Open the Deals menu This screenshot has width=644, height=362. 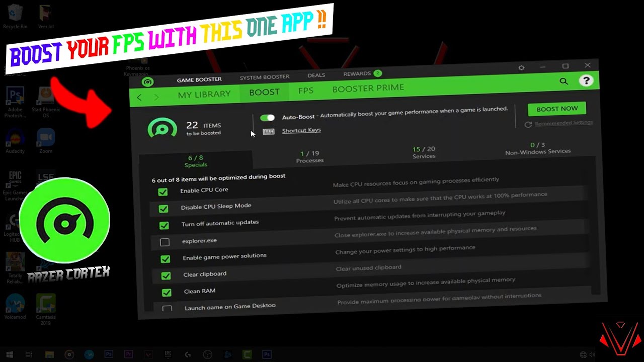tap(316, 75)
